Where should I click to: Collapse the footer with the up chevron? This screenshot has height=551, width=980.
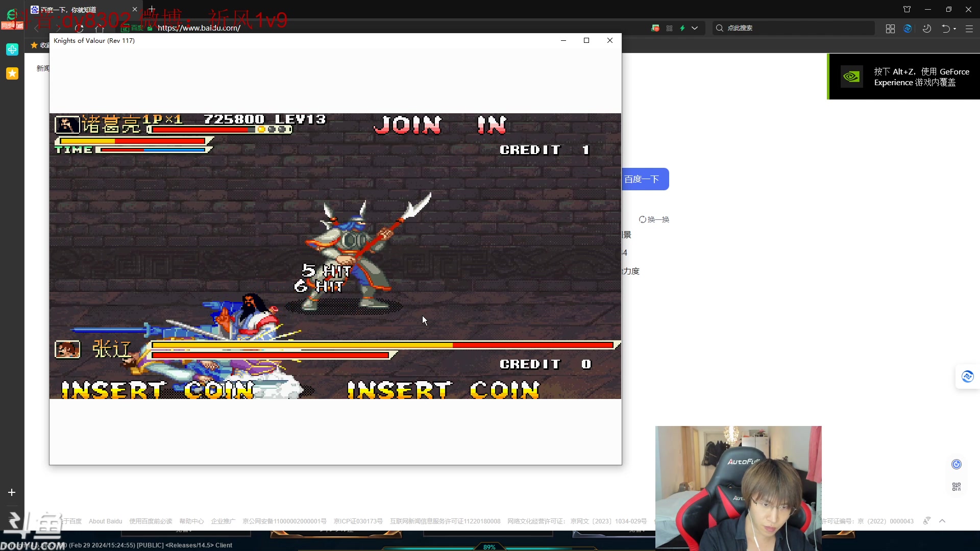point(942,521)
